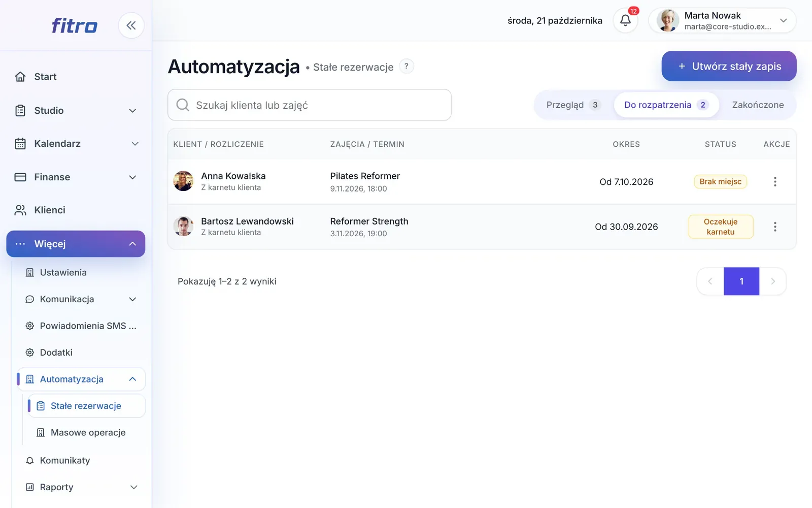
Task: Click the Od 30.09.2026 period cell
Action: coord(626,227)
